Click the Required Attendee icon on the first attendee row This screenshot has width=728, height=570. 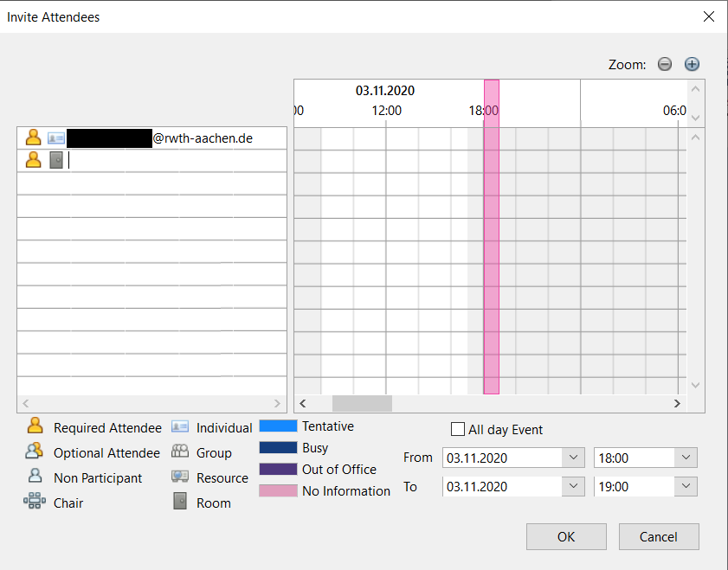34,137
